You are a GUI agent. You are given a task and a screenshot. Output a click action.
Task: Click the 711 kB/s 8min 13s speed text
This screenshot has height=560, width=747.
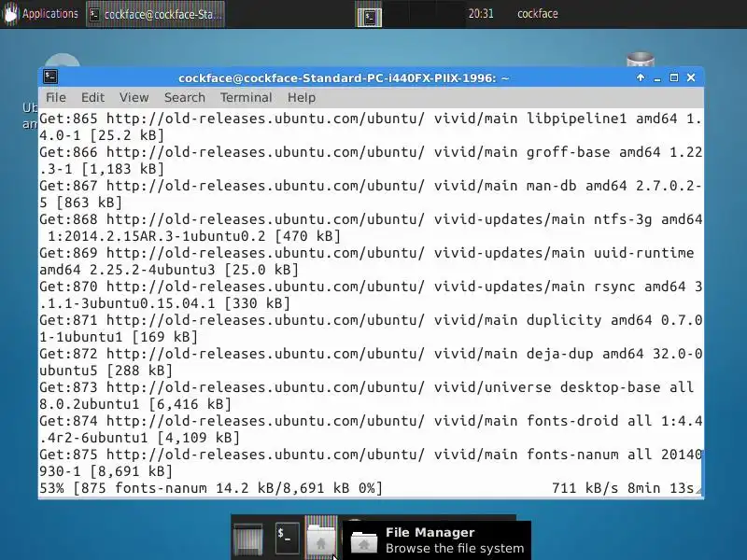(623, 488)
